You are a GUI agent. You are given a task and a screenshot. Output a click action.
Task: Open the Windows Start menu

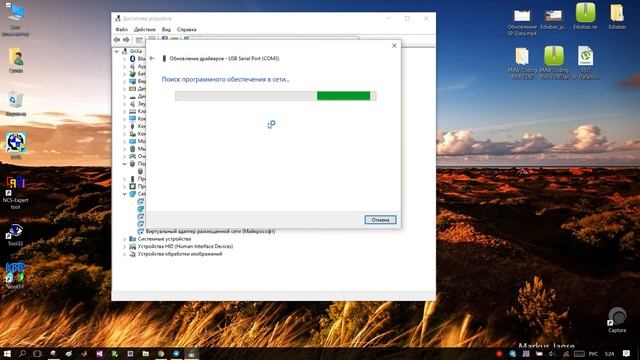coord(7,353)
